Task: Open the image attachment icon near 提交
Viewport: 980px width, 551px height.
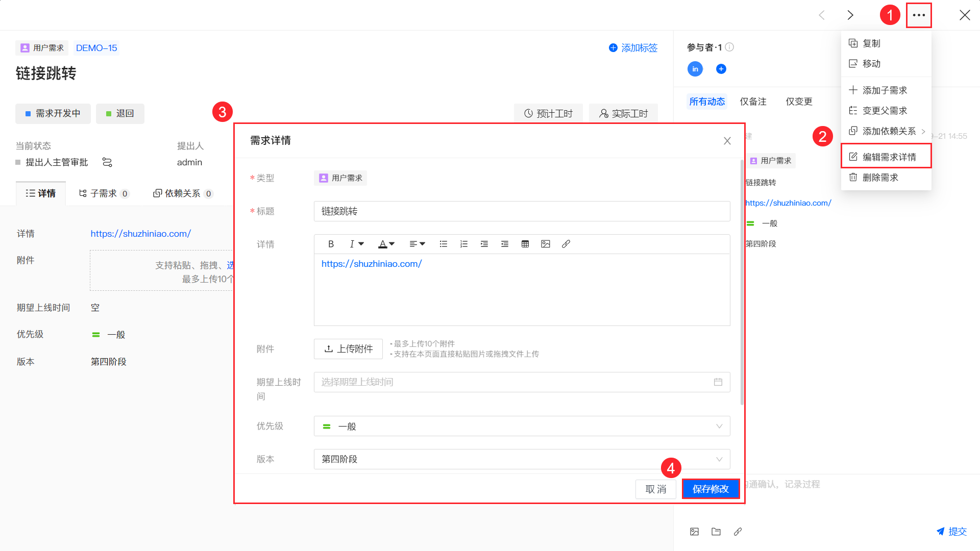Action: tap(694, 531)
